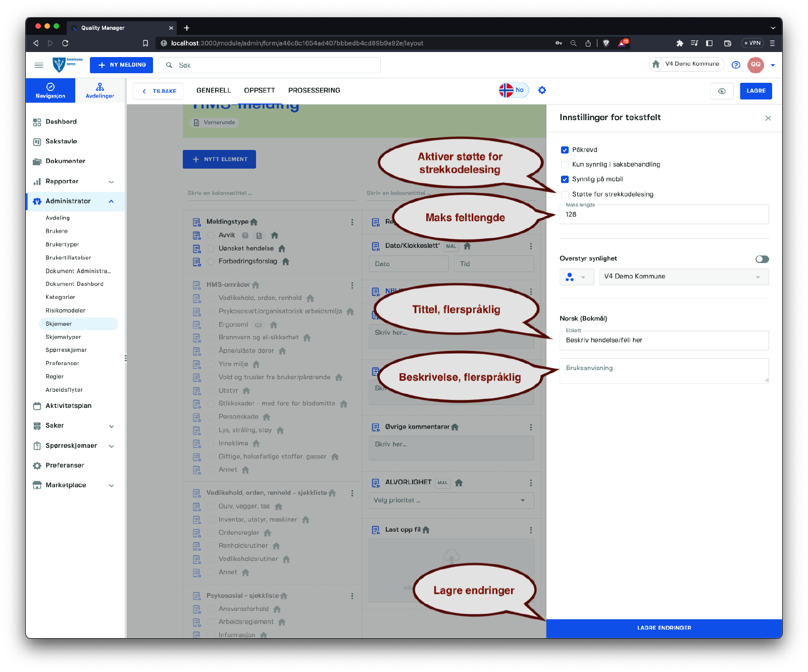
Task: Open the V4 Demo Kommune dropdown
Action: (x=683, y=277)
